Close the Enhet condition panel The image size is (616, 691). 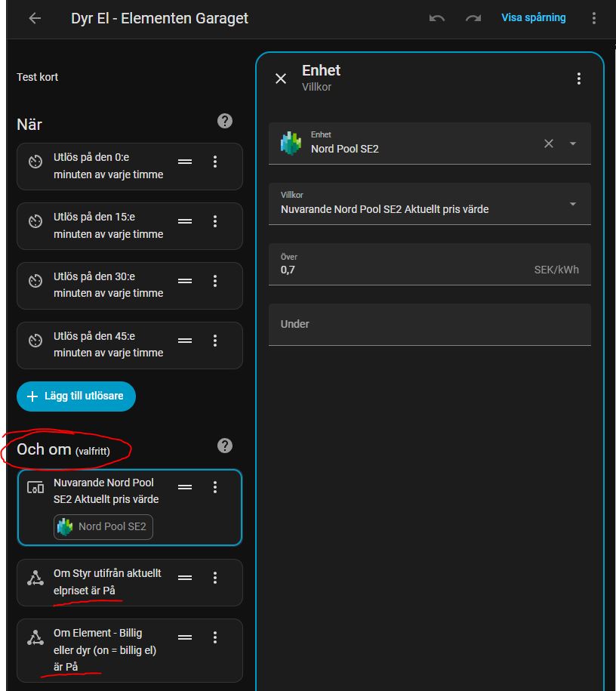pos(281,79)
